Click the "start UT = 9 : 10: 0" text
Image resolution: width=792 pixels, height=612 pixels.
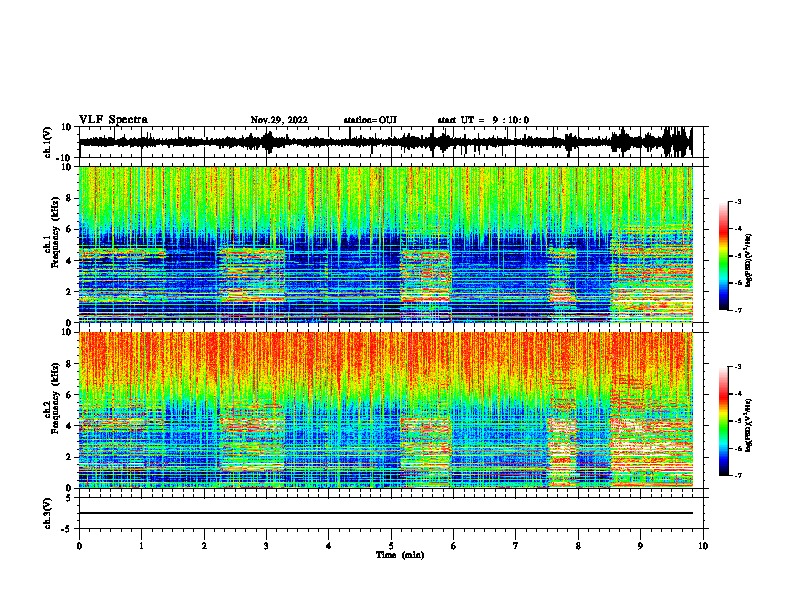point(483,120)
